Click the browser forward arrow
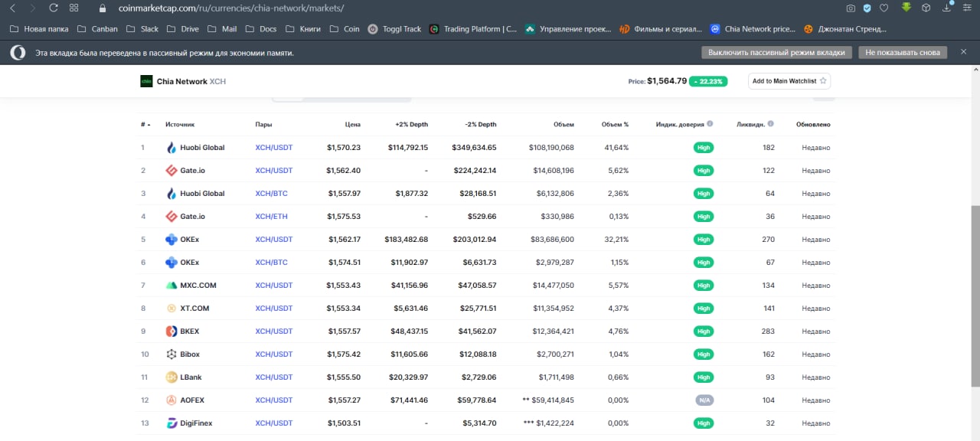The image size is (980, 441). coord(32,8)
